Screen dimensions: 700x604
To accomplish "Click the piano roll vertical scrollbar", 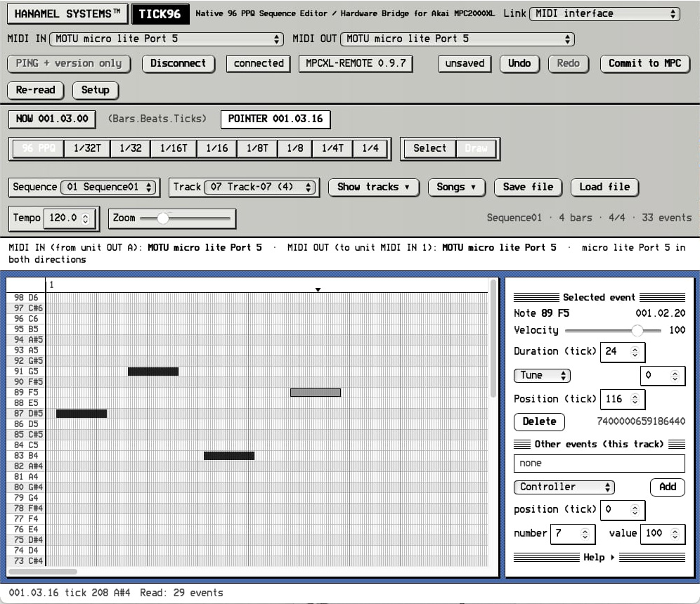I will [x=493, y=339].
